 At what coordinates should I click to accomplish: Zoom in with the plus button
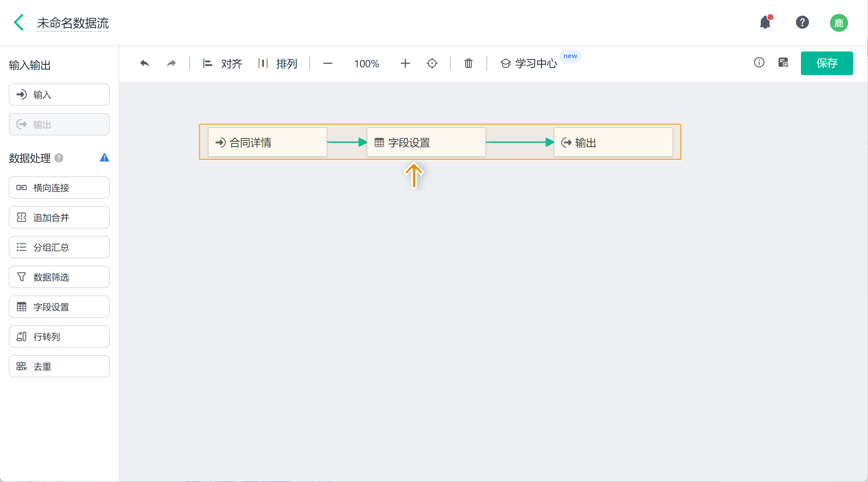pos(405,63)
